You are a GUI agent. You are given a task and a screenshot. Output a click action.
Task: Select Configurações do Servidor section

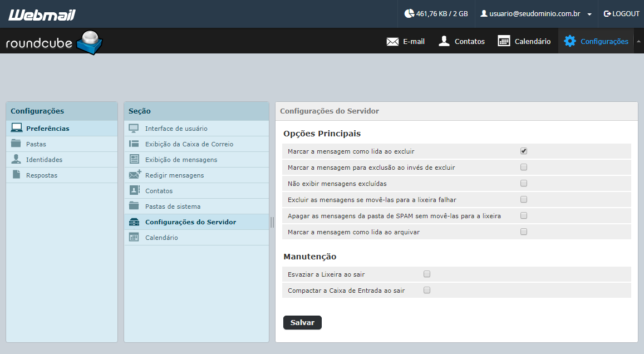(x=196, y=222)
